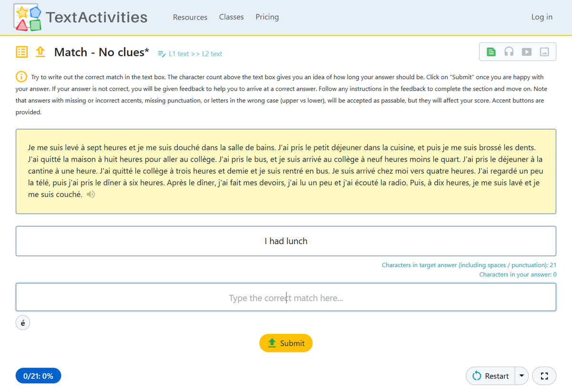Click the 'Characters in your answer: 0' text

click(x=518, y=275)
